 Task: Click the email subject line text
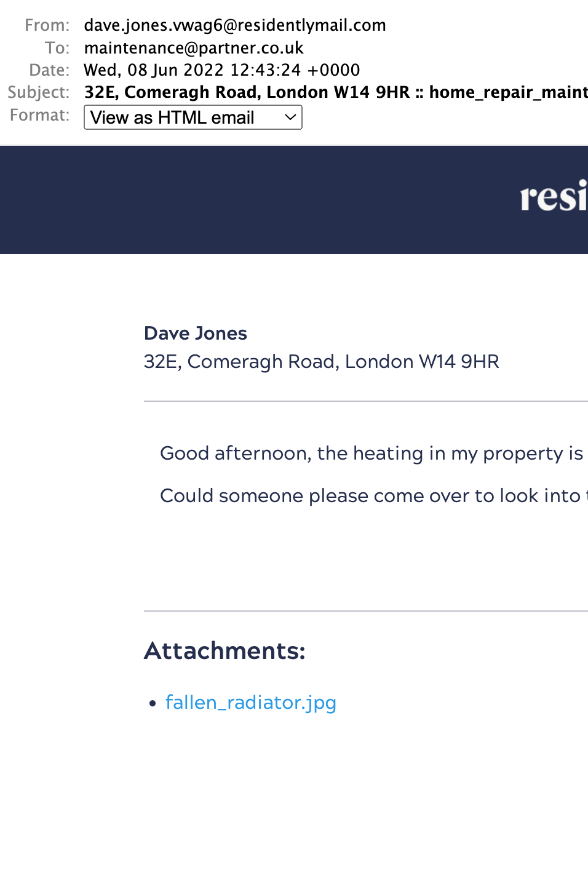(335, 92)
